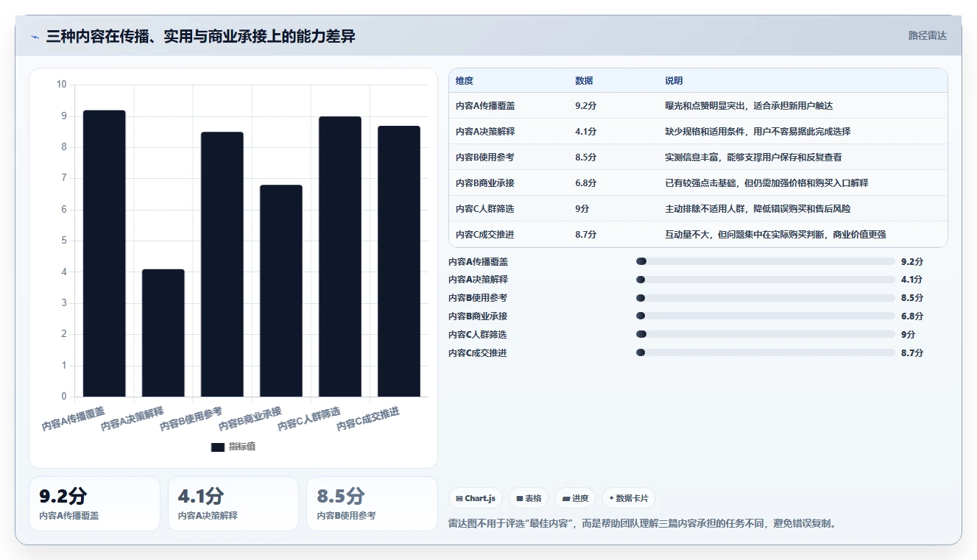977x560 pixels.
Task: Click the 内容B使用参考 bar in chart
Action: (222, 264)
